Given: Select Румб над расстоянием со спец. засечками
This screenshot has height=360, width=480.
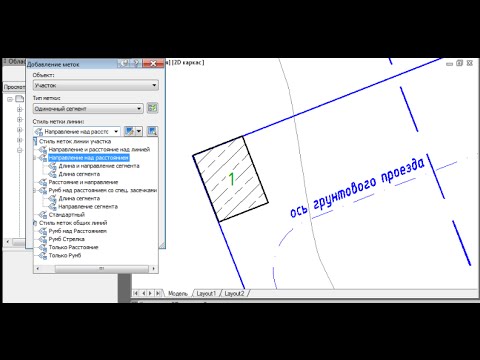Looking at the screenshot, I should tap(103, 190).
